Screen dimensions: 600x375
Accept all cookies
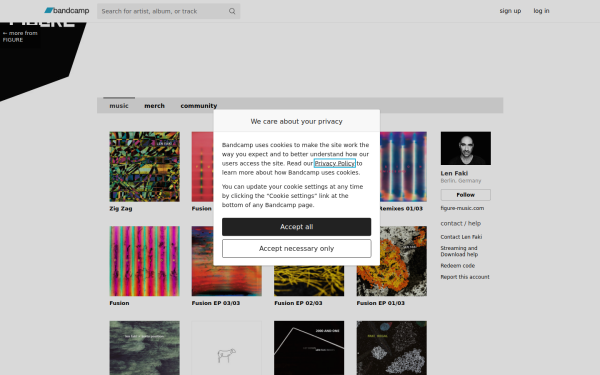[x=297, y=227]
